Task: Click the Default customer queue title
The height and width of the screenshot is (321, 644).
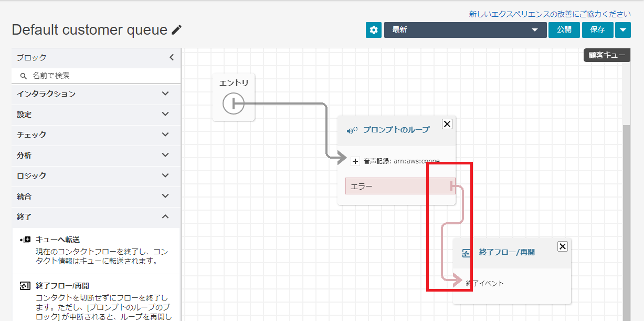Action: [x=89, y=30]
